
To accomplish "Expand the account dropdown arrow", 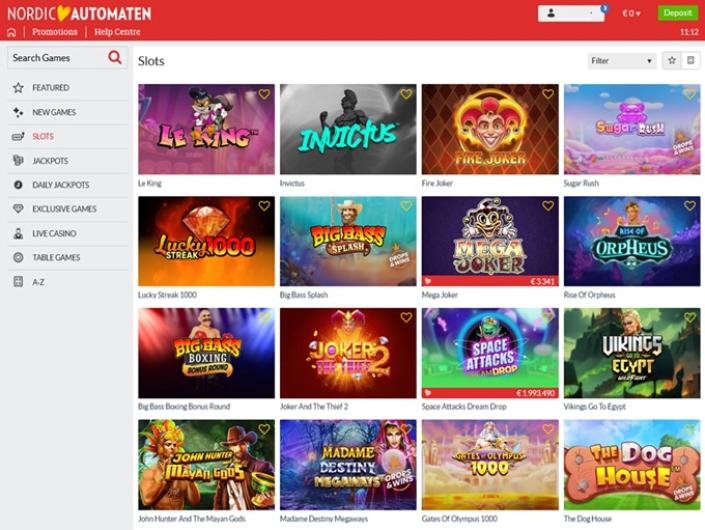I will tap(591, 13).
